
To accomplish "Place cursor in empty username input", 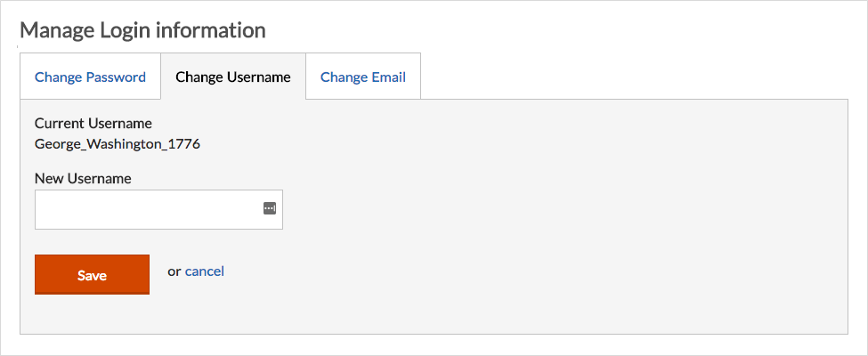I will pyautogui.click(x=158, y=210).
